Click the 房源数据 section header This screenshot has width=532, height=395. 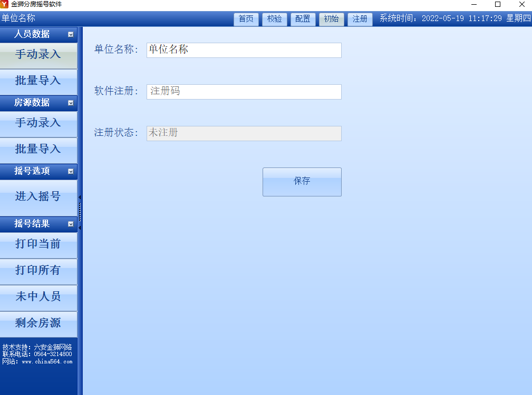[38, 103]
